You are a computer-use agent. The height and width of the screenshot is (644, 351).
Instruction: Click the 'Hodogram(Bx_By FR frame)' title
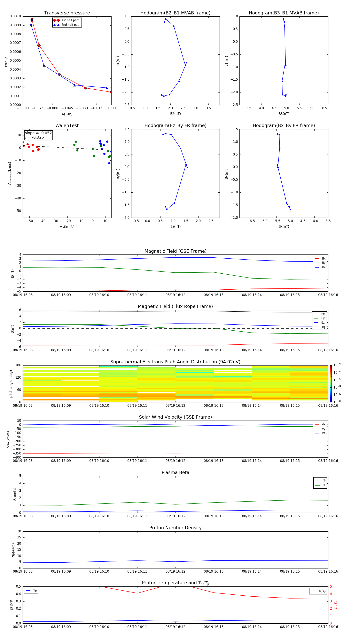tap(284, 125)
